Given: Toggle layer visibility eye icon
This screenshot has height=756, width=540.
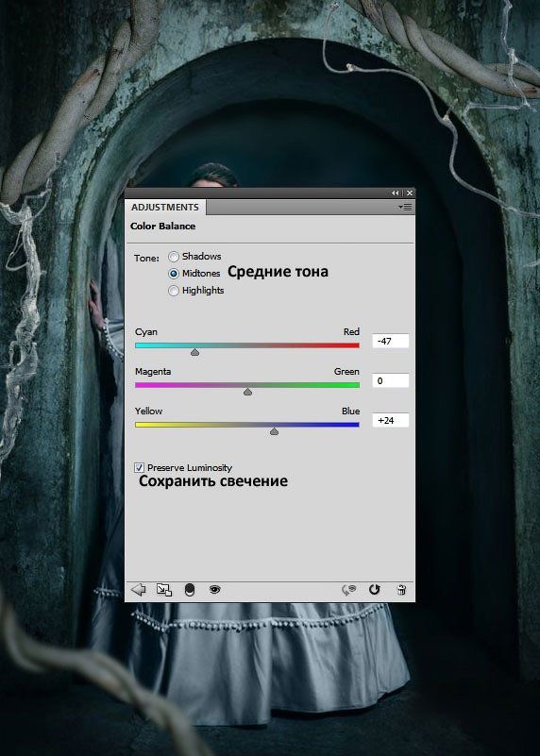Looking at the screenshot, I should pyautogui.click(x=215, y=589).
